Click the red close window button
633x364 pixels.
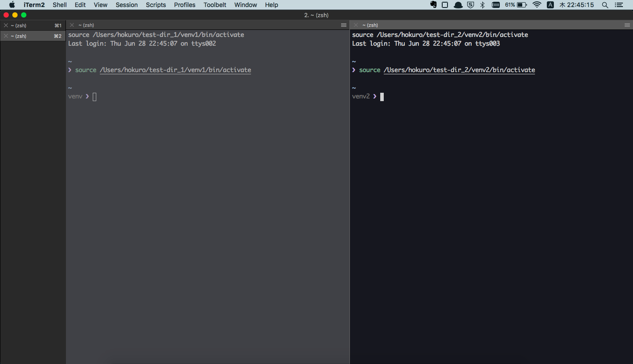coord(6,15)
